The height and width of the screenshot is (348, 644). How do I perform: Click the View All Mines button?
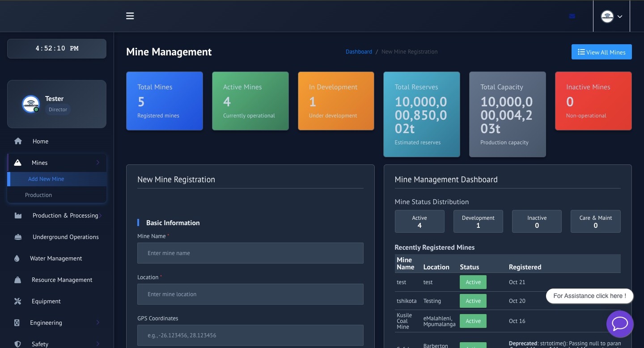tap(601, 52)
